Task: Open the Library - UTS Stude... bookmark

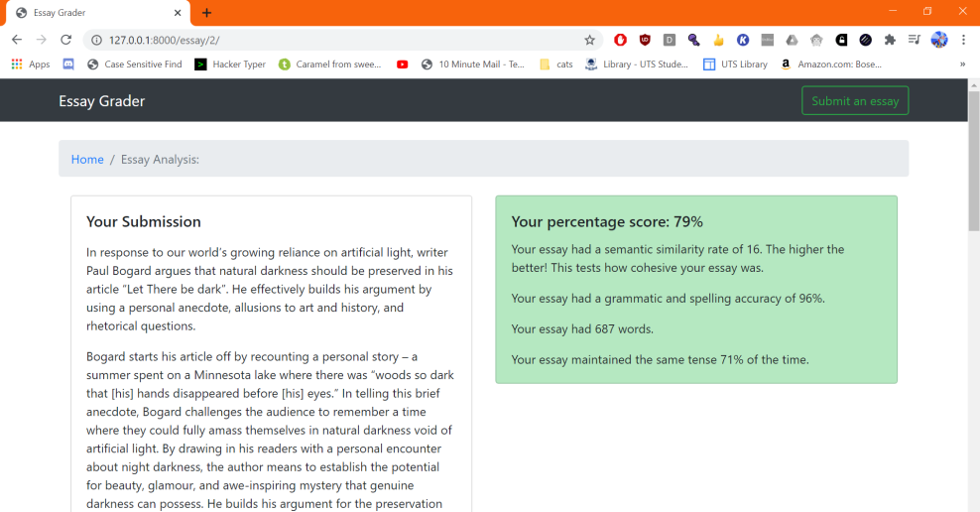Action: point(637,64)
